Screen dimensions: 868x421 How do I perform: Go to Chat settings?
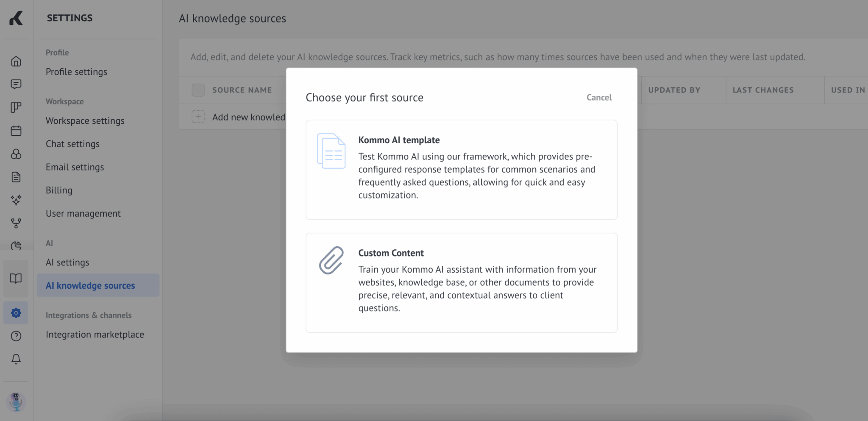point(72,144)
